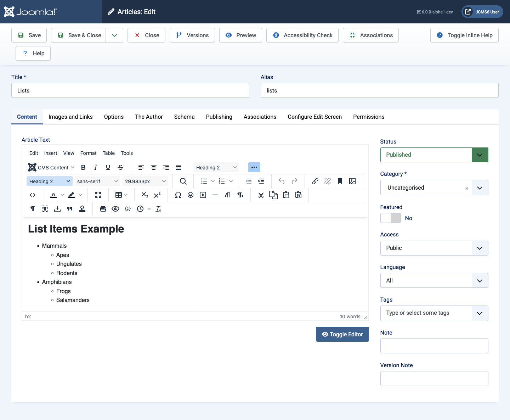510x420 pixels.
Task: Click the Save & Close button
Action: pos(78,35)
